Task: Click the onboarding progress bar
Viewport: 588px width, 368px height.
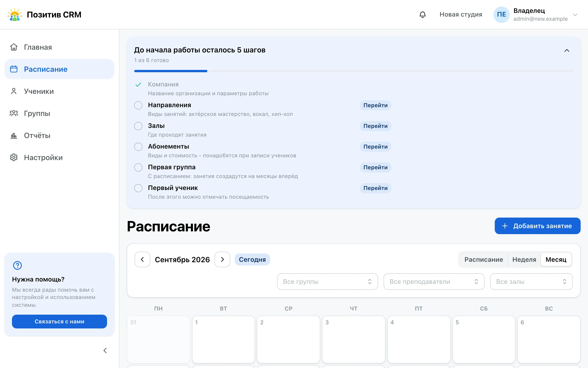Action: pos(353,71)
